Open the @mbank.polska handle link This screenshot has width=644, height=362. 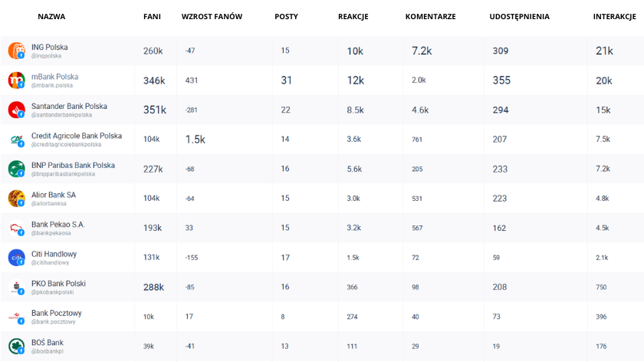(x=52, y=85)
